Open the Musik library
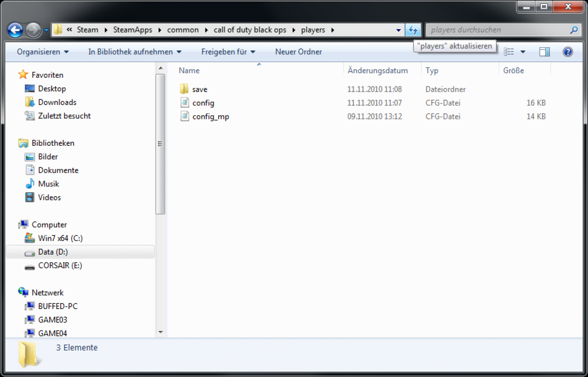The width and height of the screenshot is (588, 377). tap(49, 184)
